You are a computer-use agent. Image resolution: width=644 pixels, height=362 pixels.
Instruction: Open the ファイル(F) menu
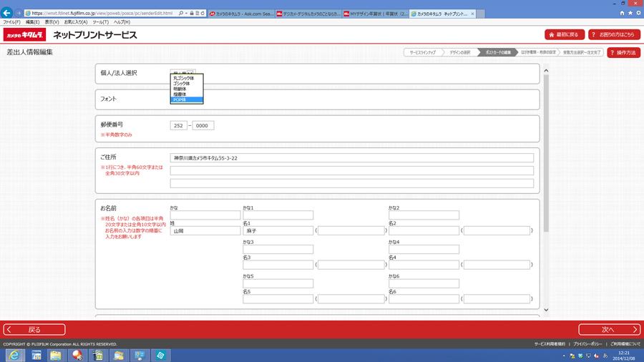coord(11,22)
